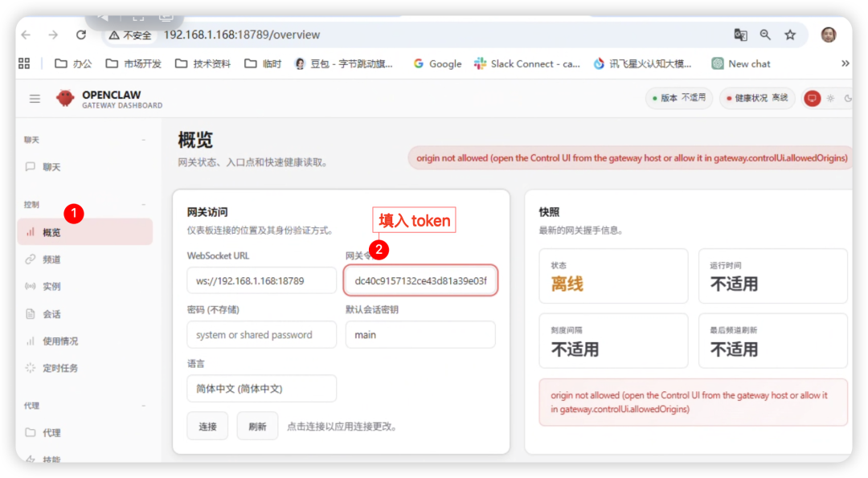This screenshot has height=478, width=868.
Task: Click the red monitor icon in the header
Action: 812,97
